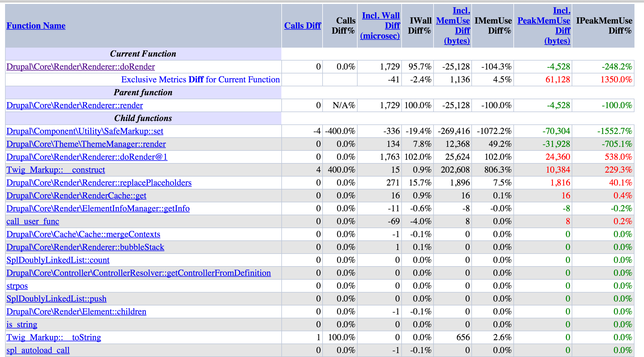Open parent function Renderer::render link
This screenshot has width=644, height=357.
[x=75, y=105]
